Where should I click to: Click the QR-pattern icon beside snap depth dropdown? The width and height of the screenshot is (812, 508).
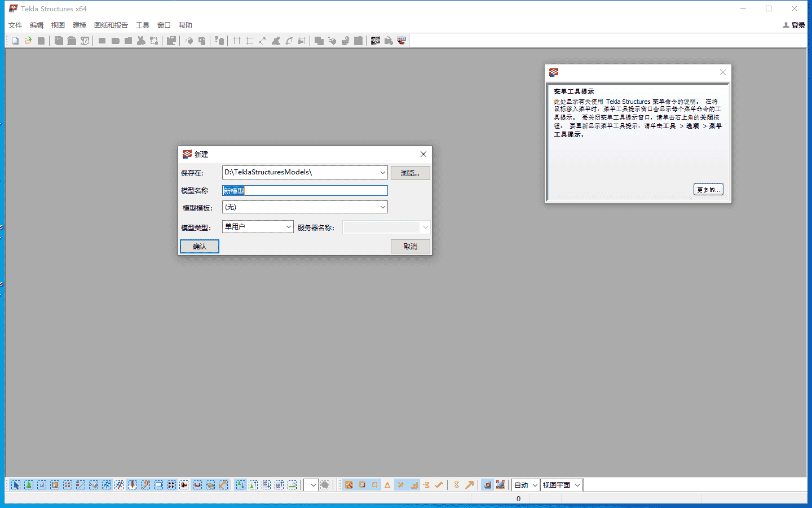(500, 485)
